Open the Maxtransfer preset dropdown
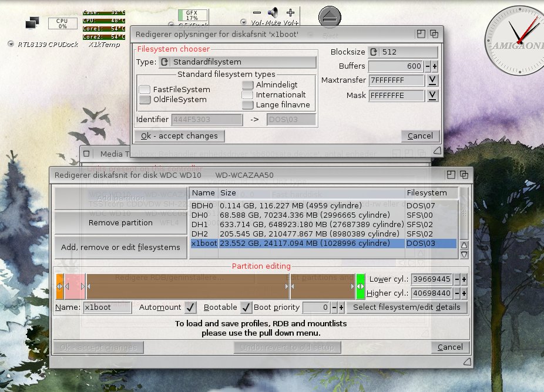 click(x=432, y=80)
